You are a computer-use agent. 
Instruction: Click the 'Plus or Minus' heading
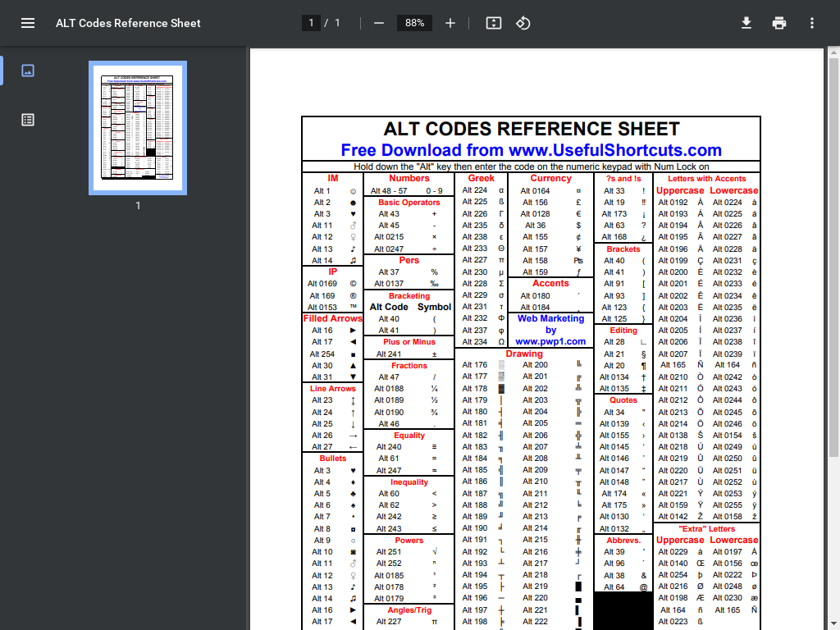409,342
